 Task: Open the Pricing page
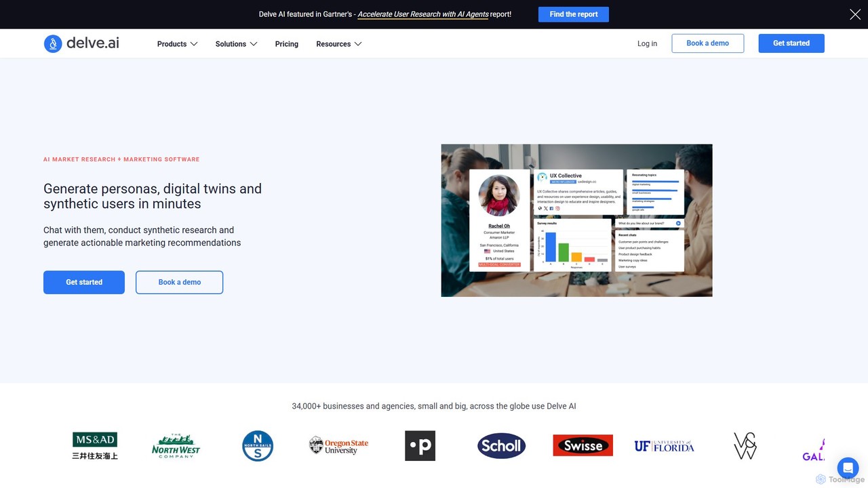click(x=287, y=44)
